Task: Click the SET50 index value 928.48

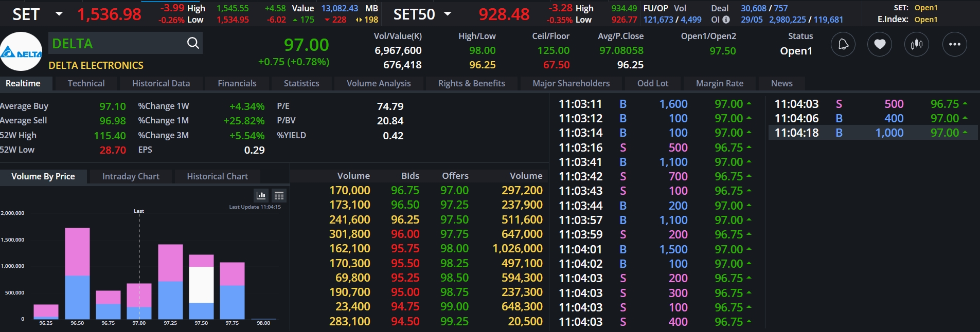Action: point(504,14)
